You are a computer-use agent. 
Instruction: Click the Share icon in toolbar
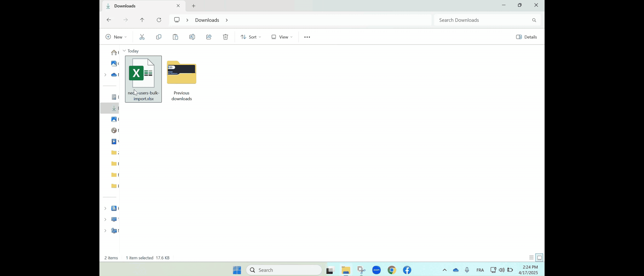click(x=209, y=37)
